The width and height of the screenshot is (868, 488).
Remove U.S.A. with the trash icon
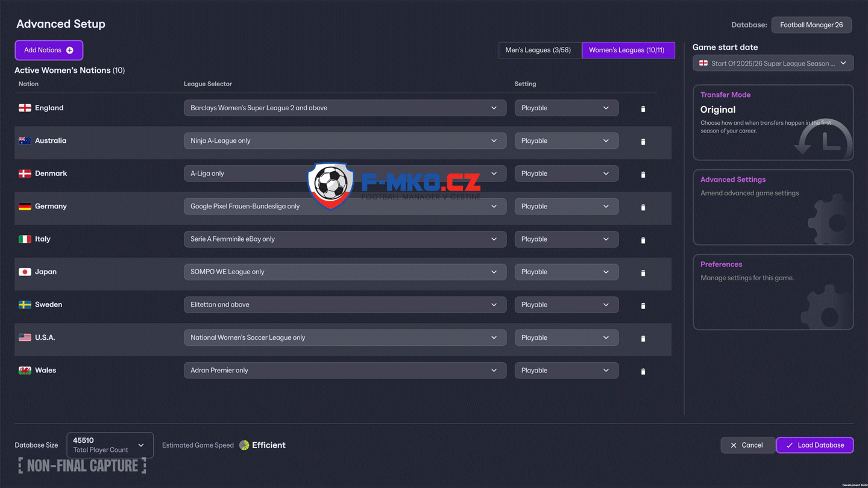click(x=643, y=339)
